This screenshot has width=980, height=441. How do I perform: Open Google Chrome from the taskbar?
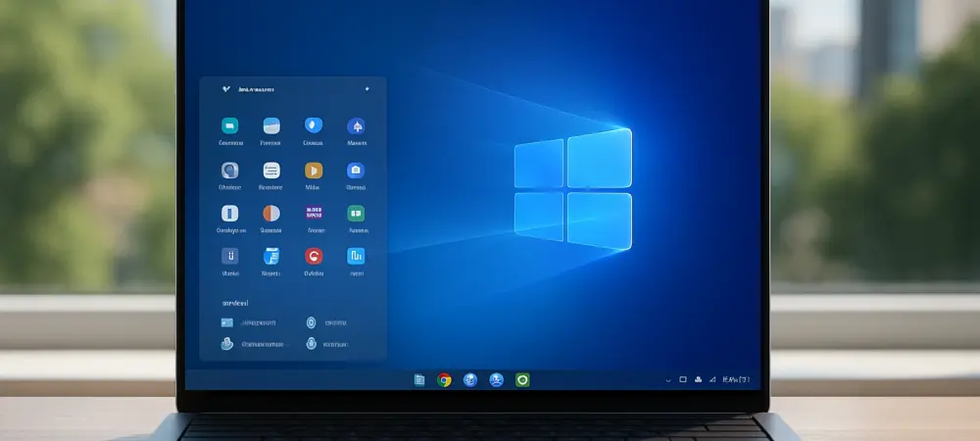point(444,380)
